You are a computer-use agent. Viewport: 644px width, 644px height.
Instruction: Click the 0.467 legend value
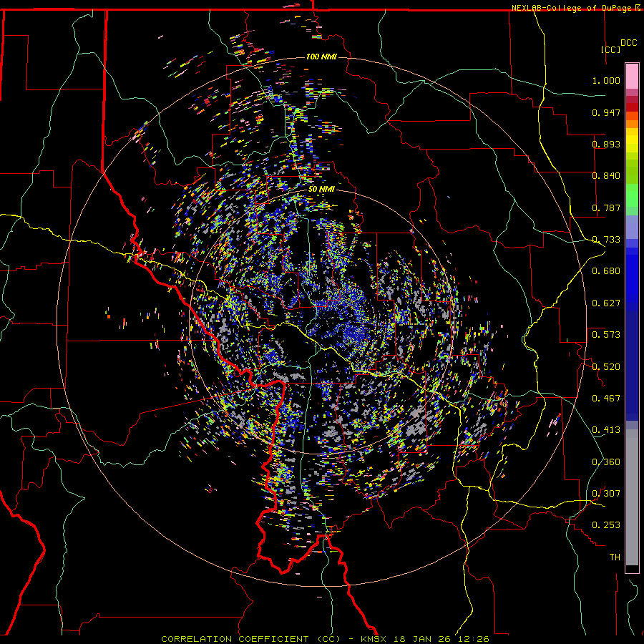[x=606, y=399]
